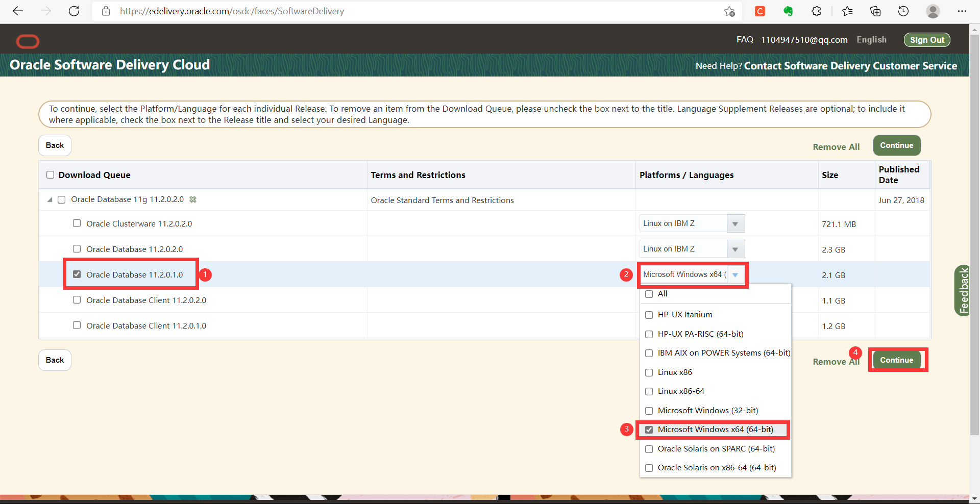This screenshot has height=504, width=980.
Task: Select the All platforms checkbox
Action: tap(649, 294)
